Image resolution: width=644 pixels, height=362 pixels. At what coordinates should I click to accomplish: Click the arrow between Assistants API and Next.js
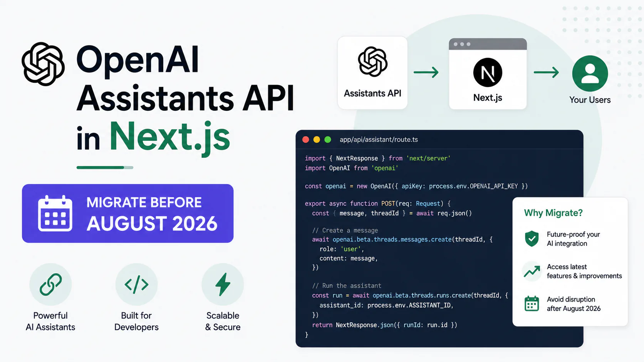point(426,72)
